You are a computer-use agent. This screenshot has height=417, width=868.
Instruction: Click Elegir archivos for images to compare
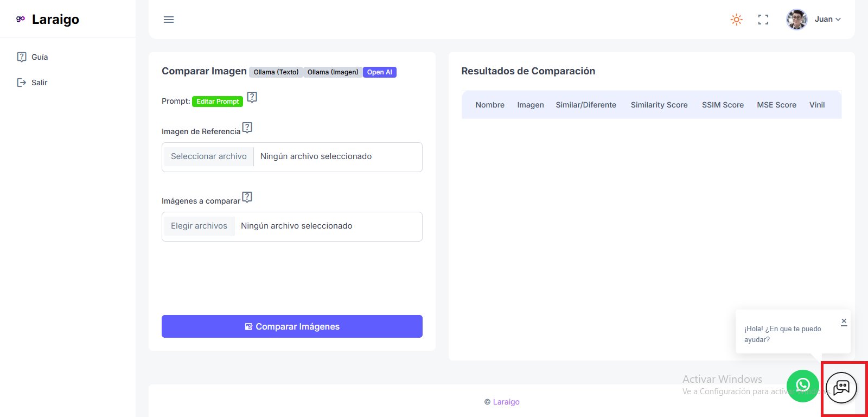[x=199, y=226]
